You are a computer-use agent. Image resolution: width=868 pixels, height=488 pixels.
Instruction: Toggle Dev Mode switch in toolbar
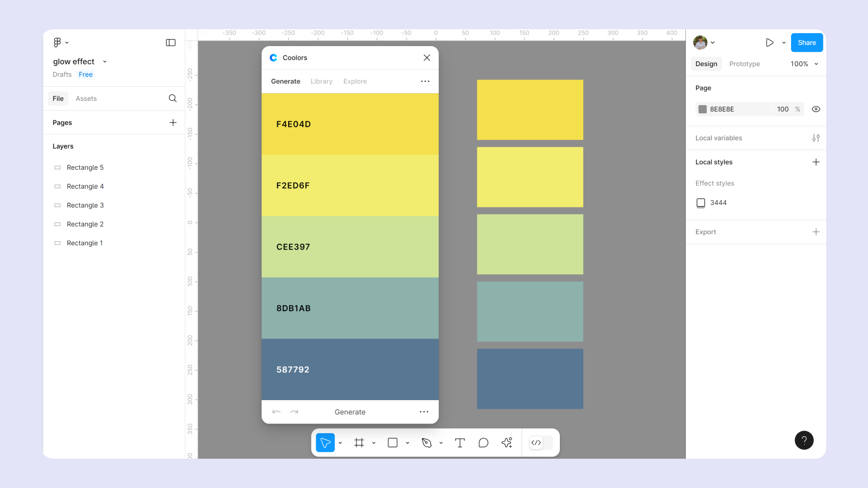coord(540,443)
